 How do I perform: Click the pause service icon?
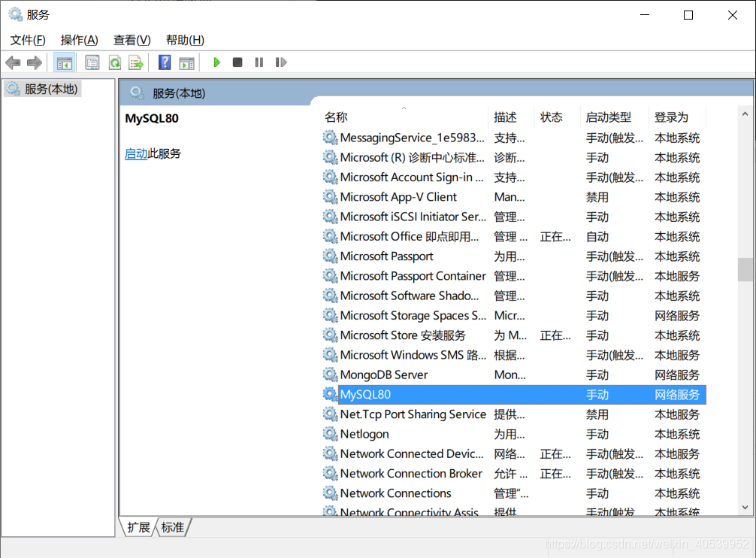(x=259, y=62)
